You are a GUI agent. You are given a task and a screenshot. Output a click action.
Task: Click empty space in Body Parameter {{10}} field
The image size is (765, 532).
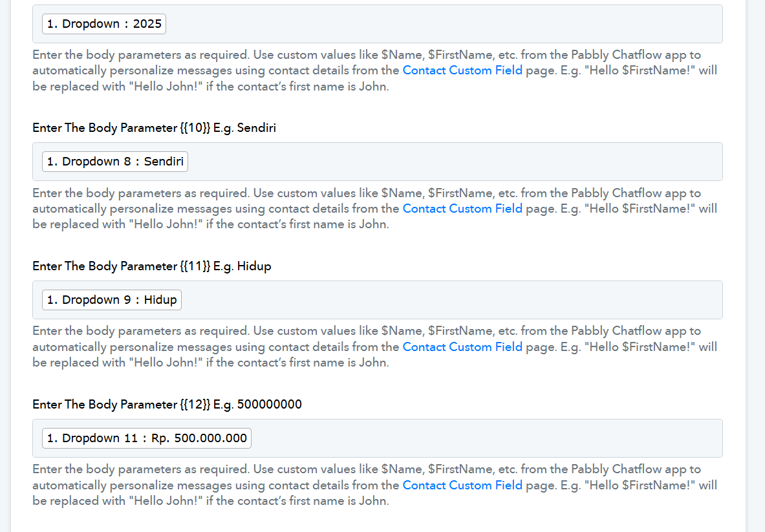click(453, 162)
